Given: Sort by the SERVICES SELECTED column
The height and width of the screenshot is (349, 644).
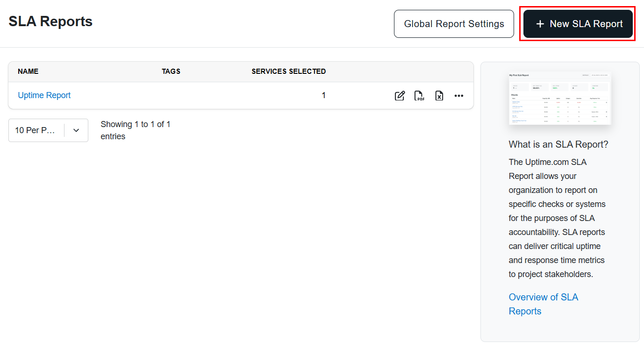Looking at the screenshot, I should (x=288, y=71).
